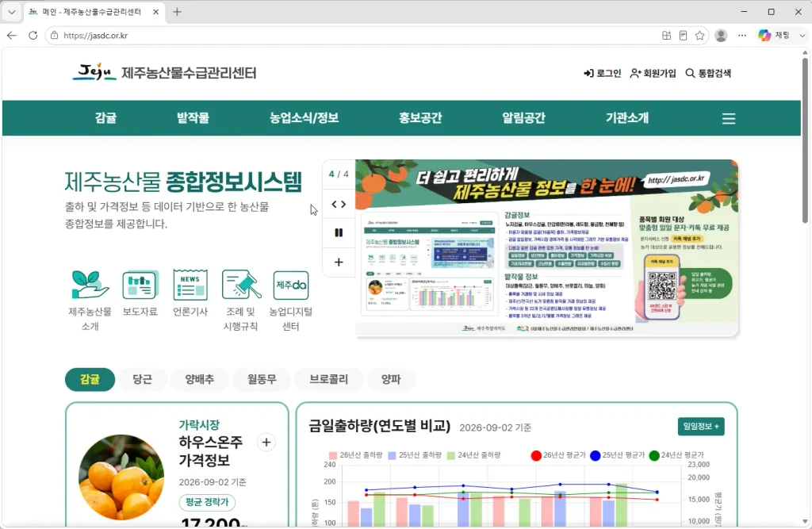The height and width of the screenshot is (529, 812).
Task: Click the Jeju site logo
Action: point(164,72)
